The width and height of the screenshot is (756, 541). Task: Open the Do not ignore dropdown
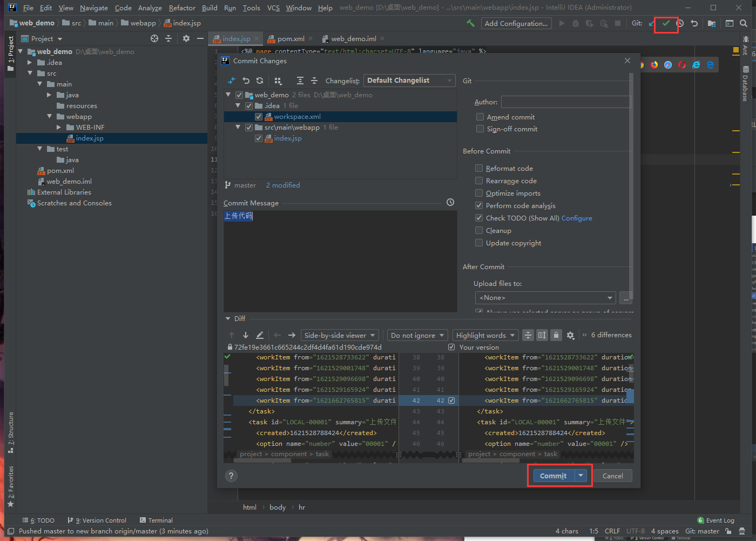pos(417,335)
